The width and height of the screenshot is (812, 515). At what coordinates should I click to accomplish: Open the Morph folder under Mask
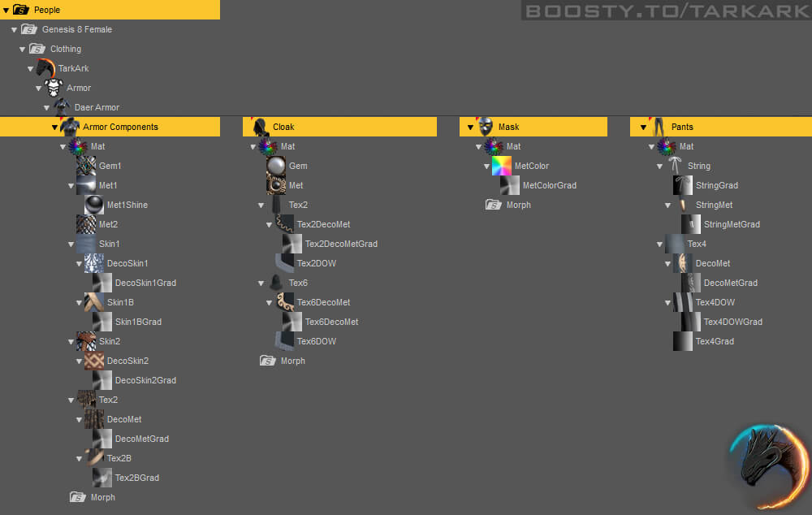(517, 205)
